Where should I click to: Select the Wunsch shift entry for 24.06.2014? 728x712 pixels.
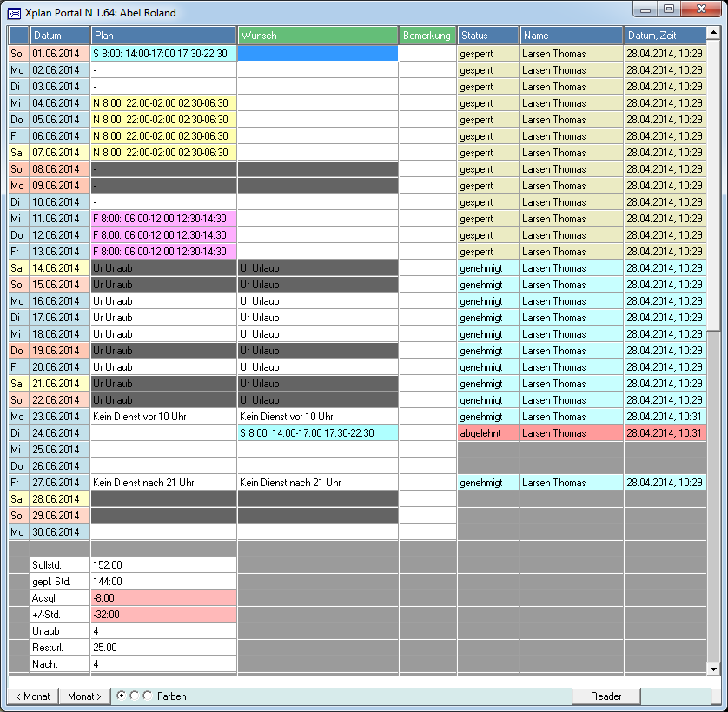[x=317, y=433]
